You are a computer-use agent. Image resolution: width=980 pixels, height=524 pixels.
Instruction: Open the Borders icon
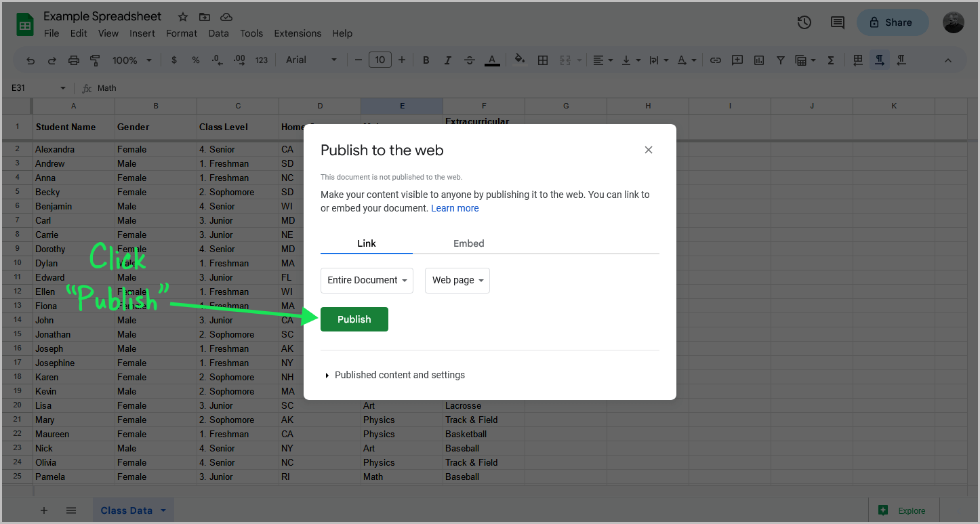point(543,60)
